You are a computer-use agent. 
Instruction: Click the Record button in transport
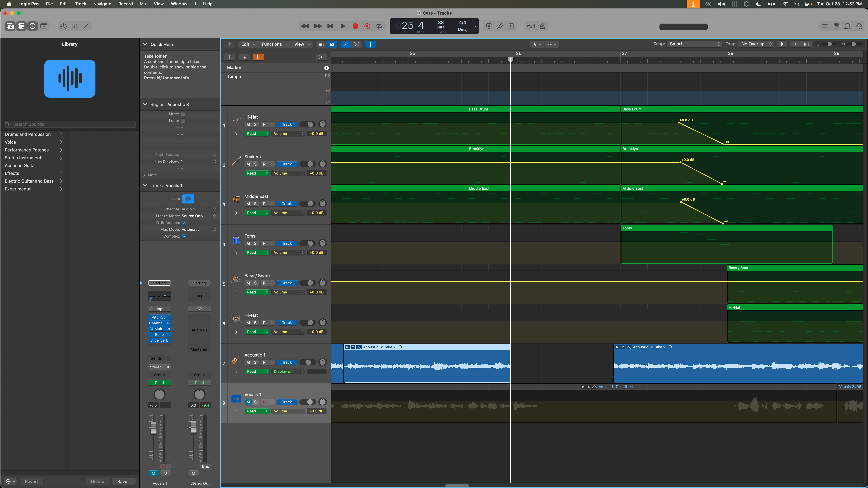pyautogui.click(x=355, y=26)
